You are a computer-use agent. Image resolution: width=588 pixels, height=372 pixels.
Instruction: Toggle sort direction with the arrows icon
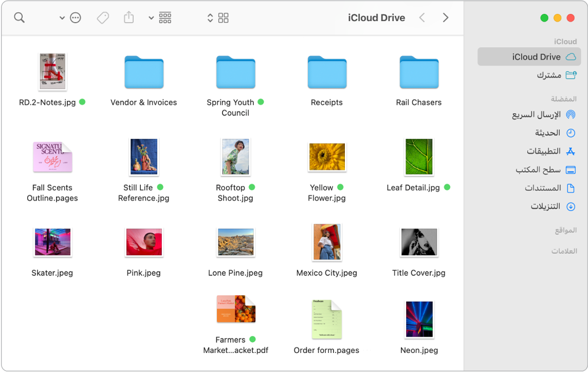(x=210, y=17)
